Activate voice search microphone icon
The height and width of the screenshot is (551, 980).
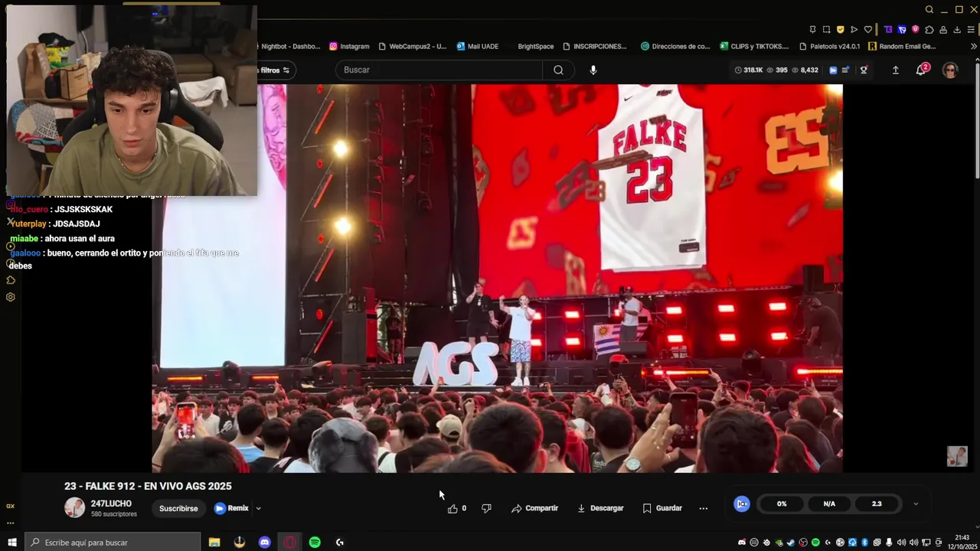point(593,70)
